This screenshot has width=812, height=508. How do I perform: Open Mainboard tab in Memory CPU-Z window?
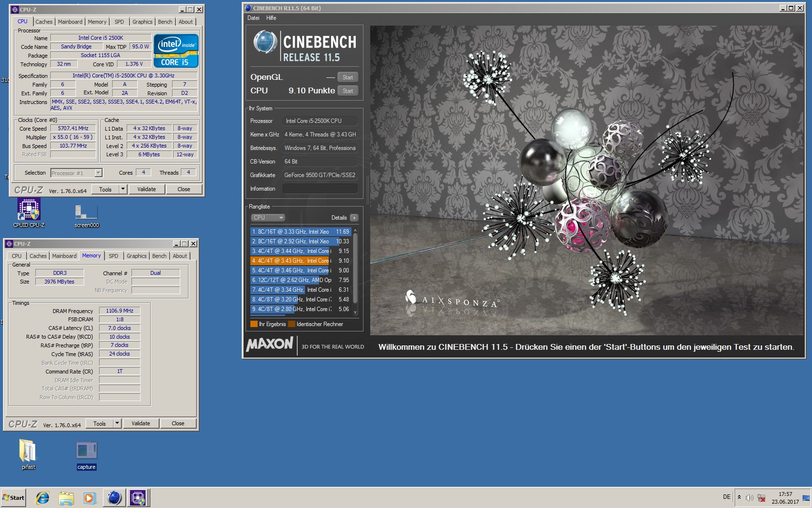tap(64, 256)
